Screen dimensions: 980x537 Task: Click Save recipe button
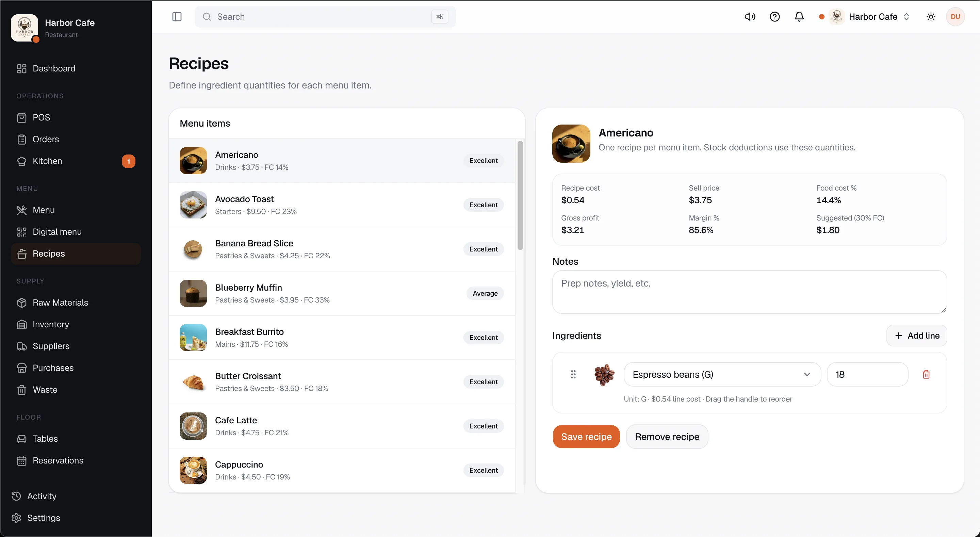[586, 437]
